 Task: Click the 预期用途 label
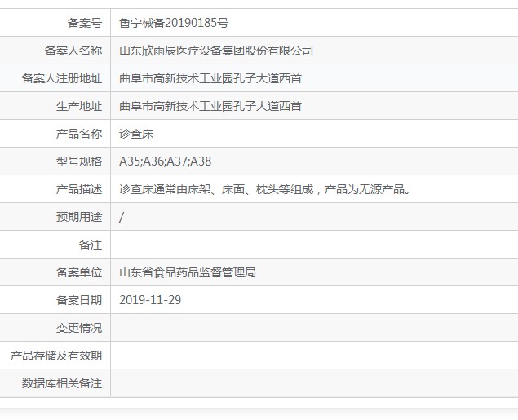point(79,217)
